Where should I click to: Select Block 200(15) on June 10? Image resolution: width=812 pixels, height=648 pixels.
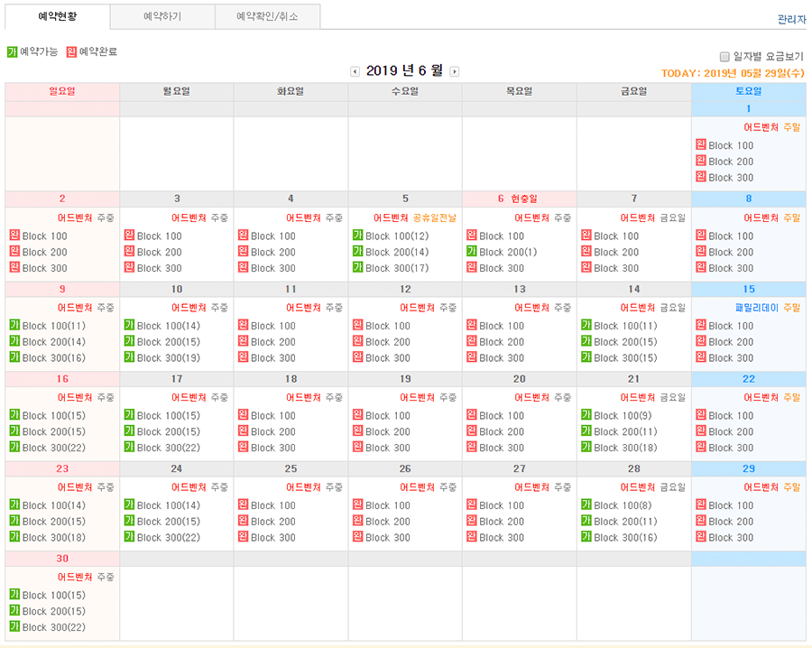[169, 342]
